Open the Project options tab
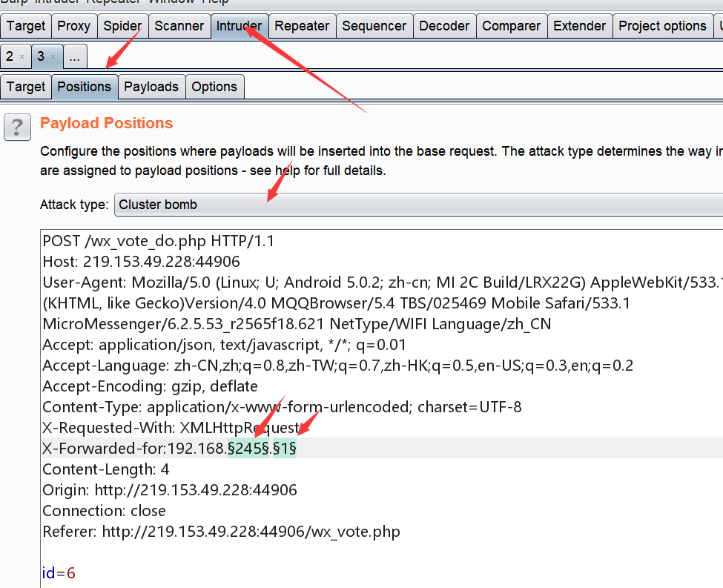 pos(663,26)
